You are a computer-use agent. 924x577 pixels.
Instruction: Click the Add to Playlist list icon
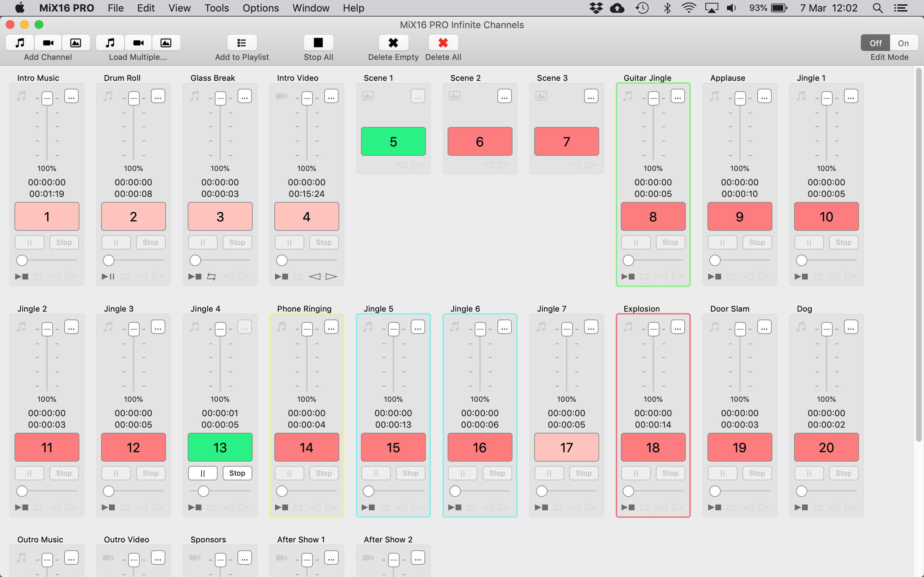click(242, 43)
